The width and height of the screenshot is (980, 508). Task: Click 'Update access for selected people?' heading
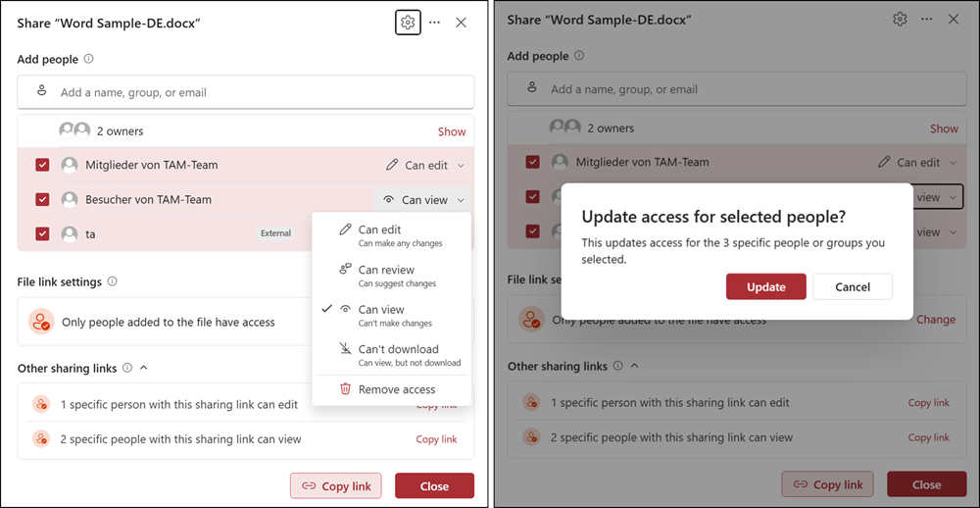[x=713, y=217]
